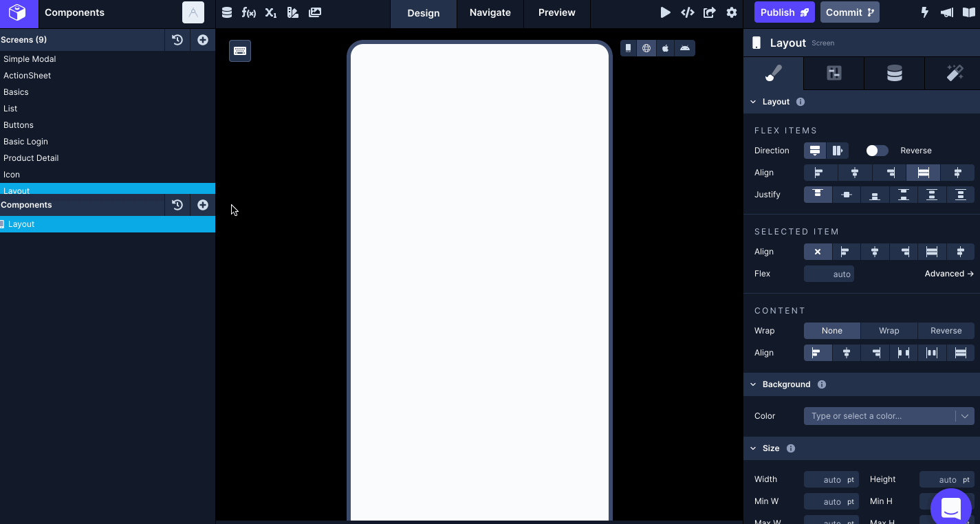Click the Background section info icon
This screenshot has width=980, height=524.
click(x=822, y=384)
